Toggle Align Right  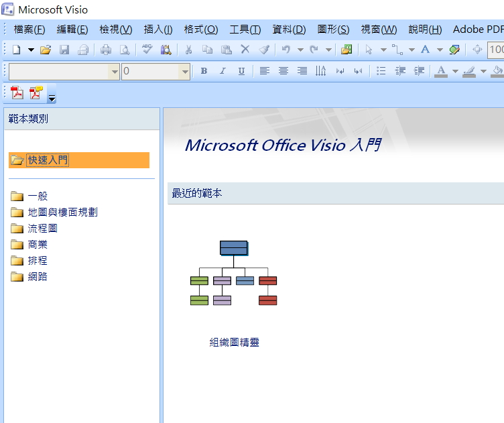coord(302,71)
